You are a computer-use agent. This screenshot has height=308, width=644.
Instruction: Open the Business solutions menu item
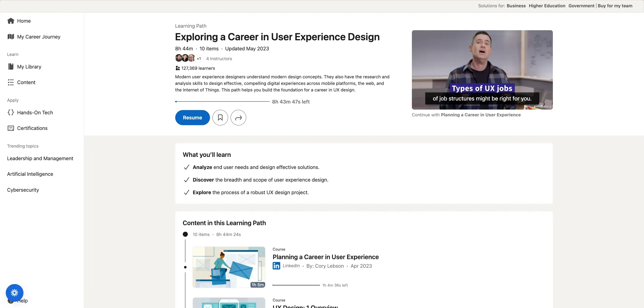pos(516,6)
